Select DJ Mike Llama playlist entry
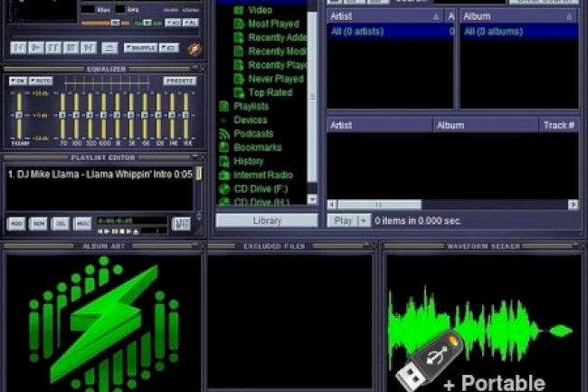The image size is (588, 392). (x=100, y=175)
